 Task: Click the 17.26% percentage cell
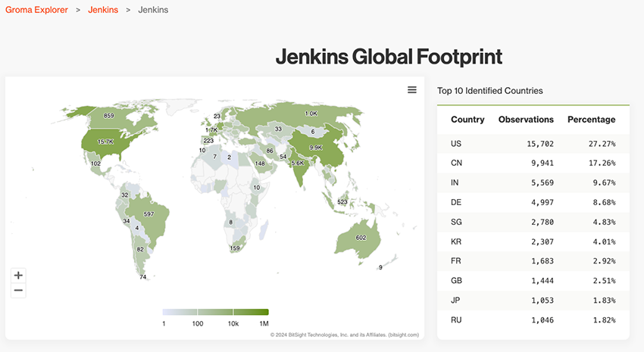click(602, 164)
